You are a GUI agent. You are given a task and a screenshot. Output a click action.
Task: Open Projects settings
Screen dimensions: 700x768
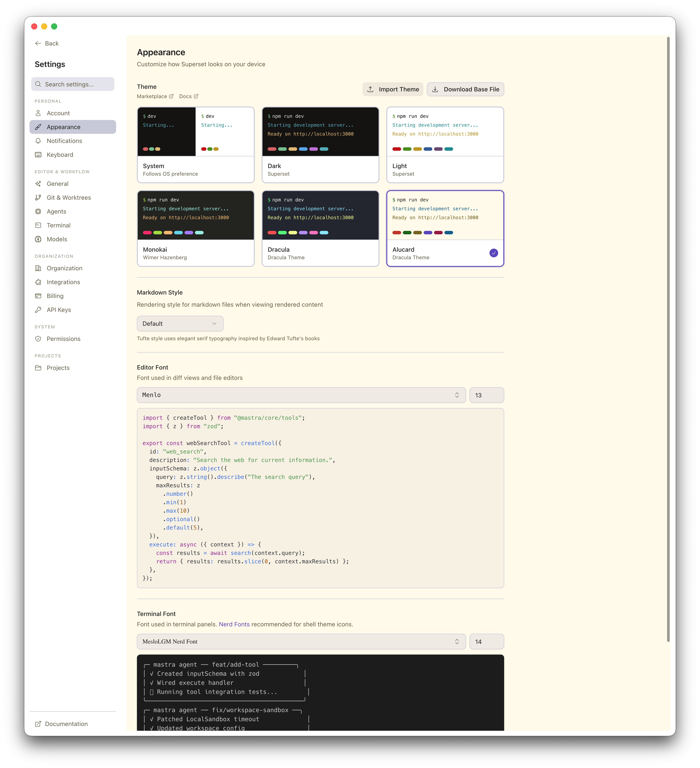tap(72, 368)
